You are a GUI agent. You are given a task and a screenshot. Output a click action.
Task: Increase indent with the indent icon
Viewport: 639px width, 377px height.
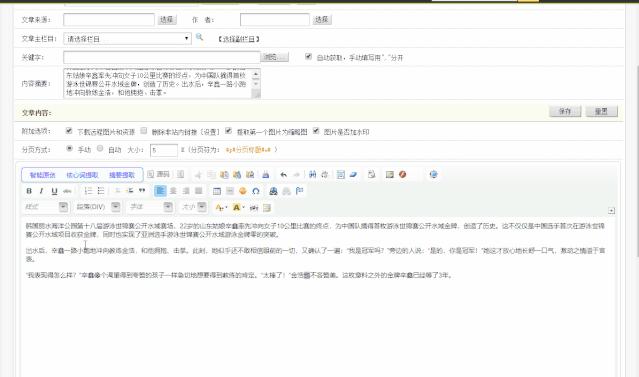pos(130,191)
